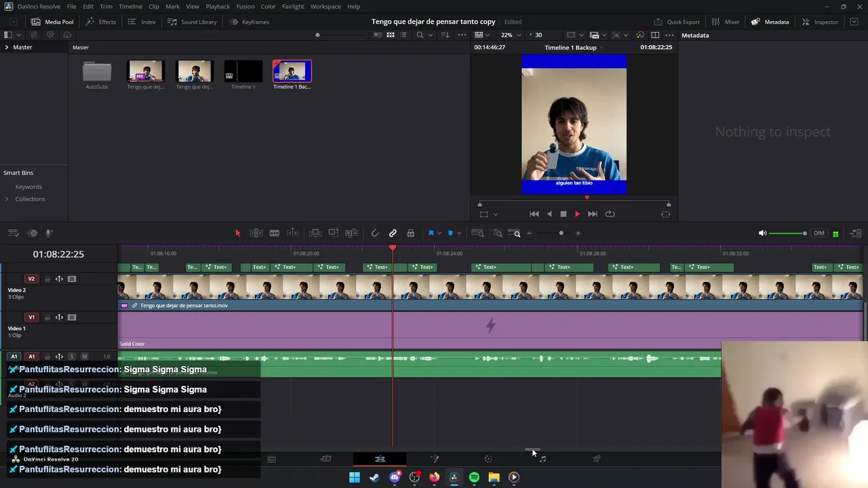Open the Keyframes panel
The height and width of the screenshot is (488, 868).
249,22
